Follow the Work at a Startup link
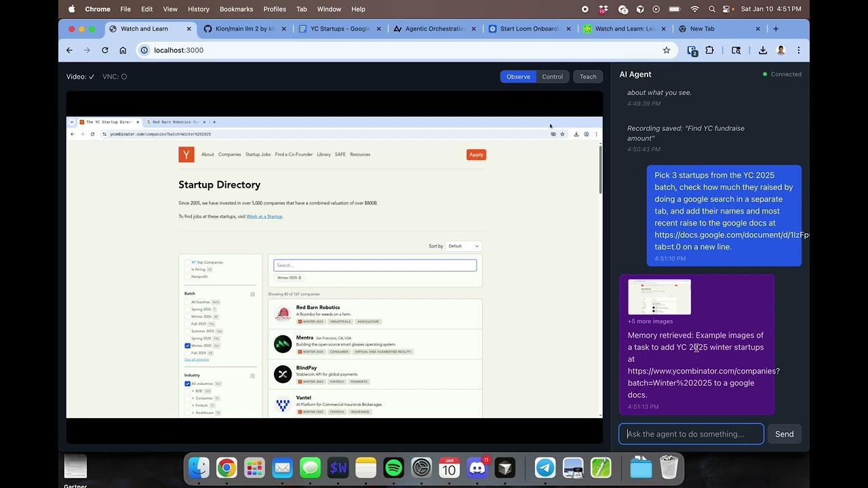The width and height of the screenshot is (868, 488). [264, 216]
